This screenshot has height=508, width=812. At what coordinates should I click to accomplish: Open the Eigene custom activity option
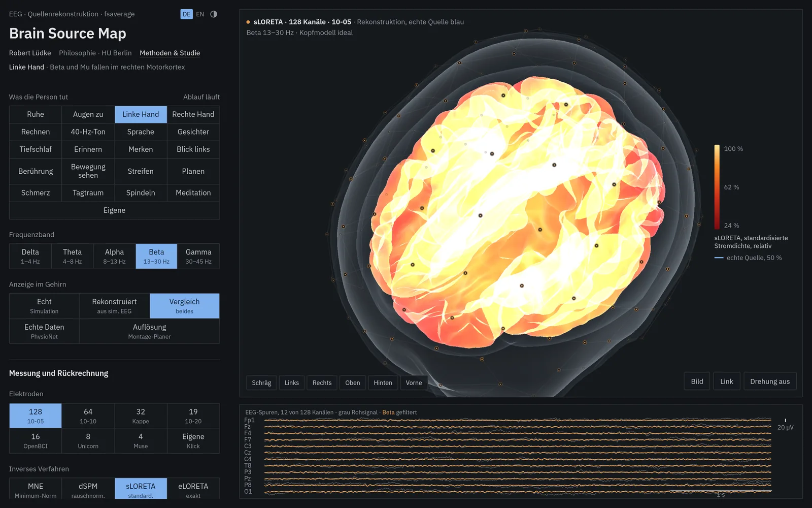114,210
